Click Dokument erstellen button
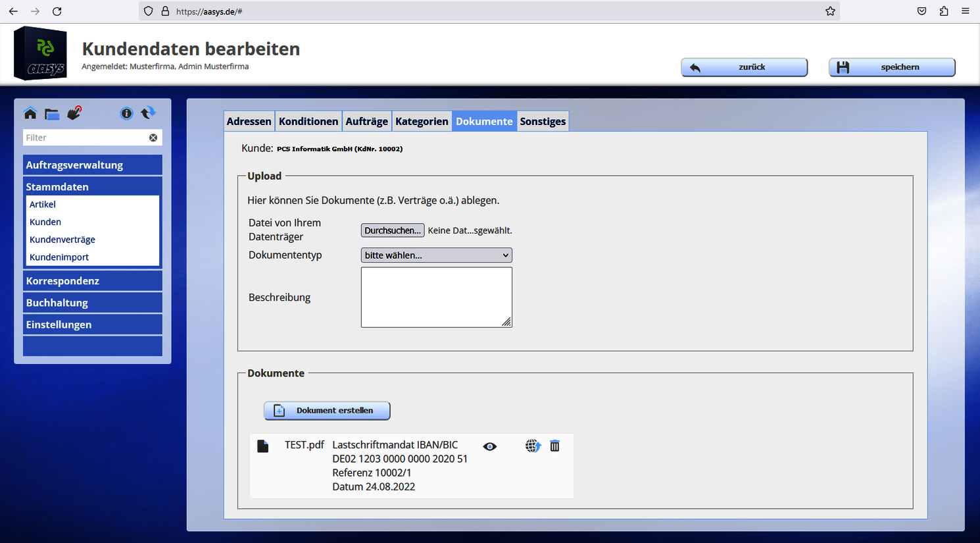This screenshot has height=543, width=980. (327, 411)
